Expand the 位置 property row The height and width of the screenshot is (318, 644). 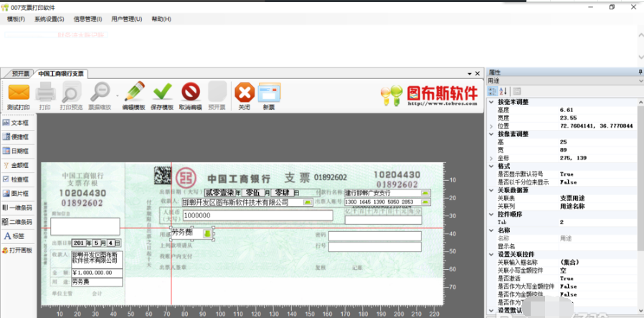point(491,126)
